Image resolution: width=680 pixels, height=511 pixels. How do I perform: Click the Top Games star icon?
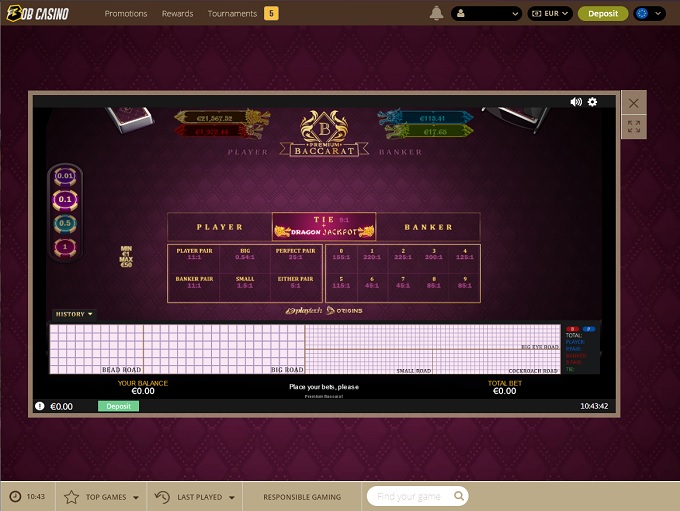click(71, 496)
